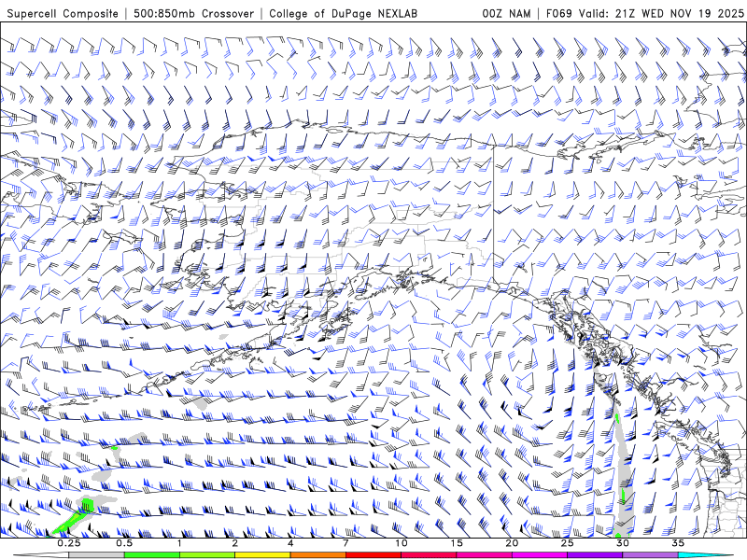Select the orange color bar segment

(318, 555)
